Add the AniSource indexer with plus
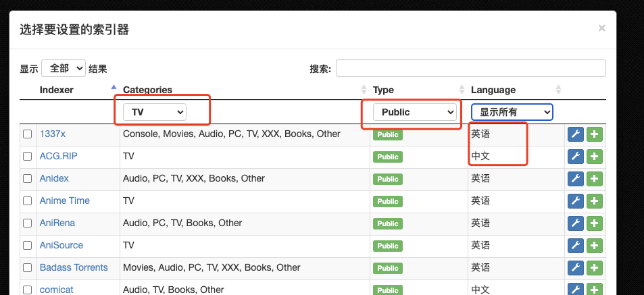644x295 pixels. click(x=594, y=246)
